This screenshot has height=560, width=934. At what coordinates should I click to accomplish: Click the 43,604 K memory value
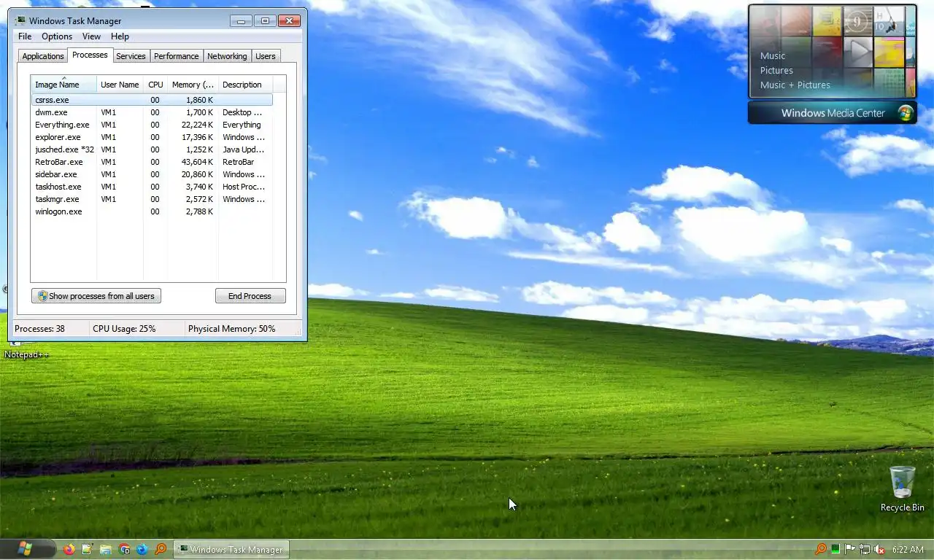(x=197, y=162)
